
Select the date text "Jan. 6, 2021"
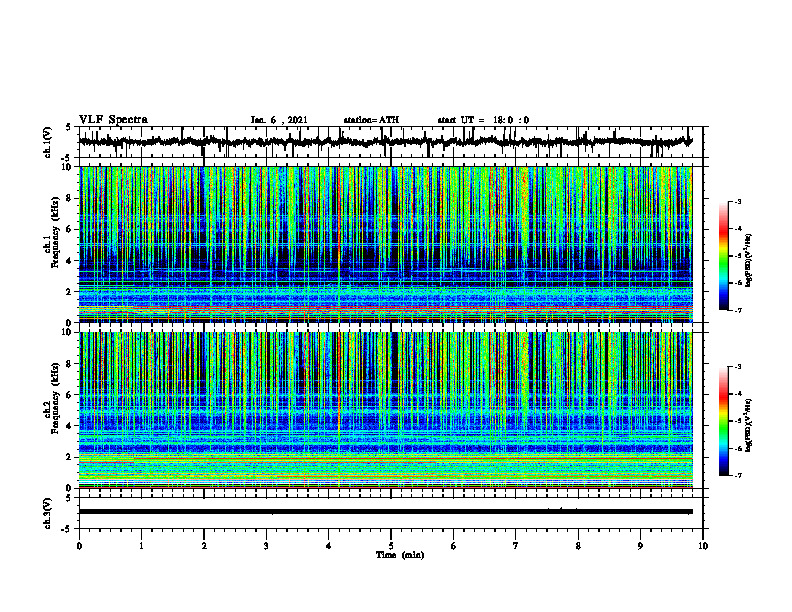point(279,120)
